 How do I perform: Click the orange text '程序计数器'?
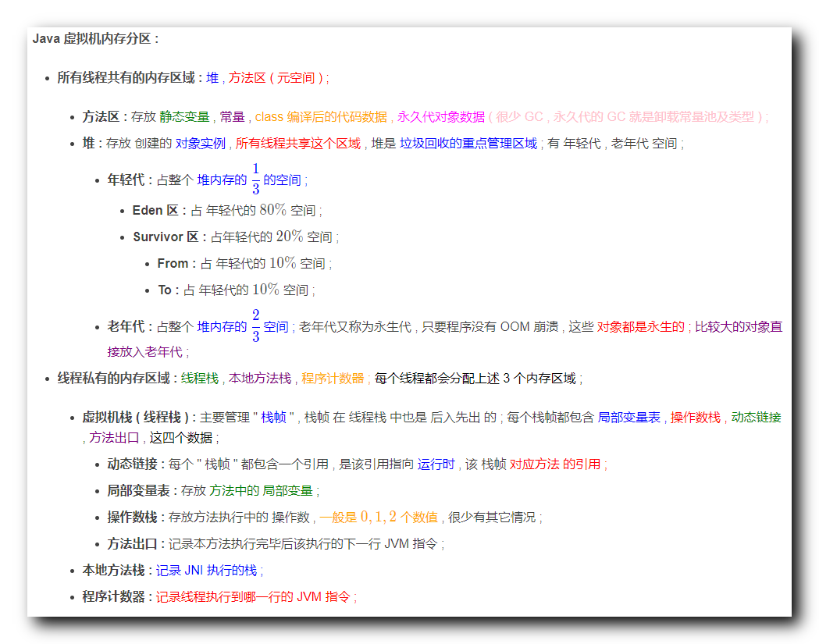(333, 379)
